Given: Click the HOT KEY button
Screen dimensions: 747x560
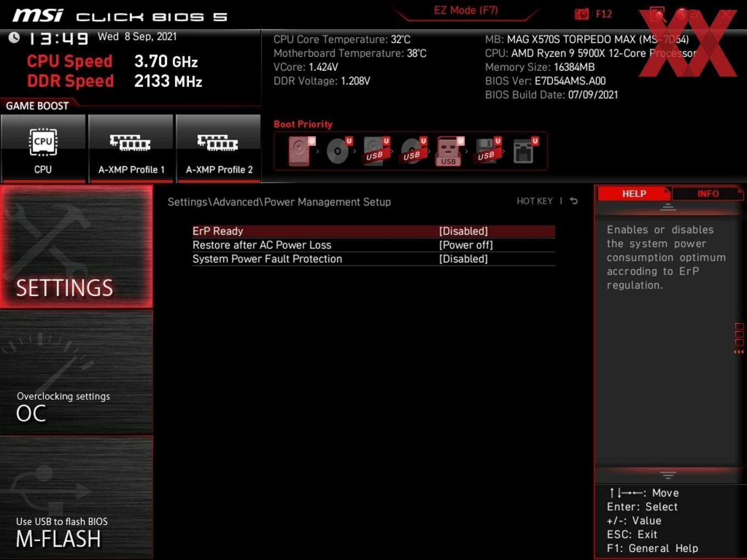Looking at the screenshot, I should coord(534,201).
